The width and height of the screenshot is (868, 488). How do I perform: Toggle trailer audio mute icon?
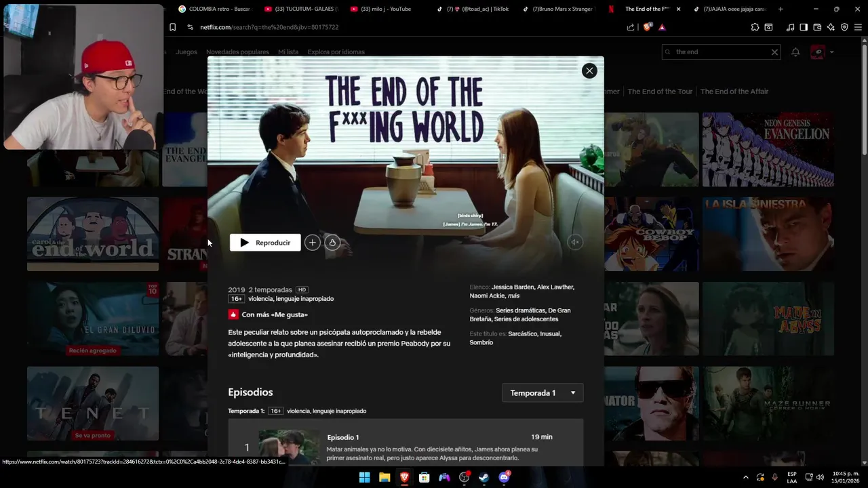click(x=574, y=242)
